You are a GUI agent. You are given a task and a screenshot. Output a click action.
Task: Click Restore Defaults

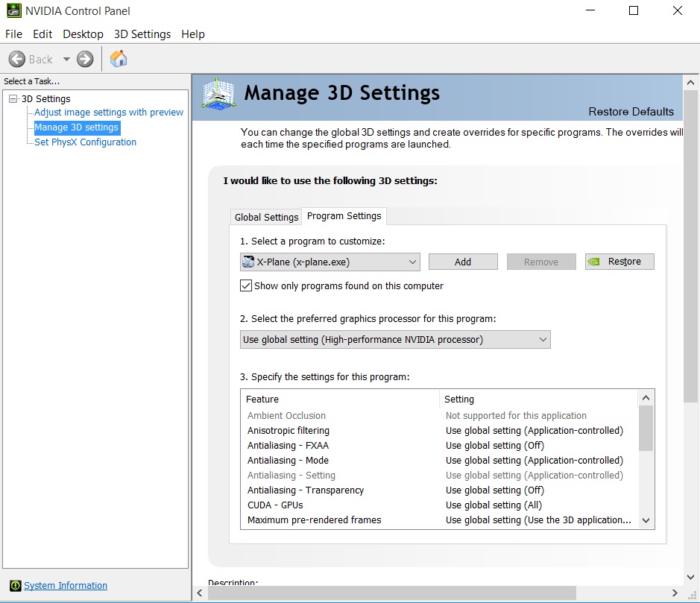coord(631,112)
